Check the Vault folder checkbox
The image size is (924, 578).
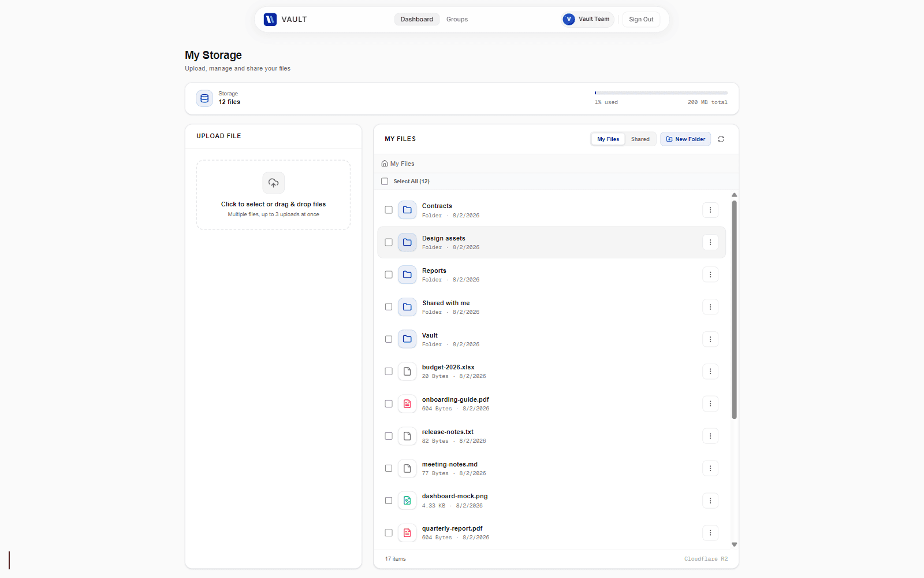tap(389, 339)
